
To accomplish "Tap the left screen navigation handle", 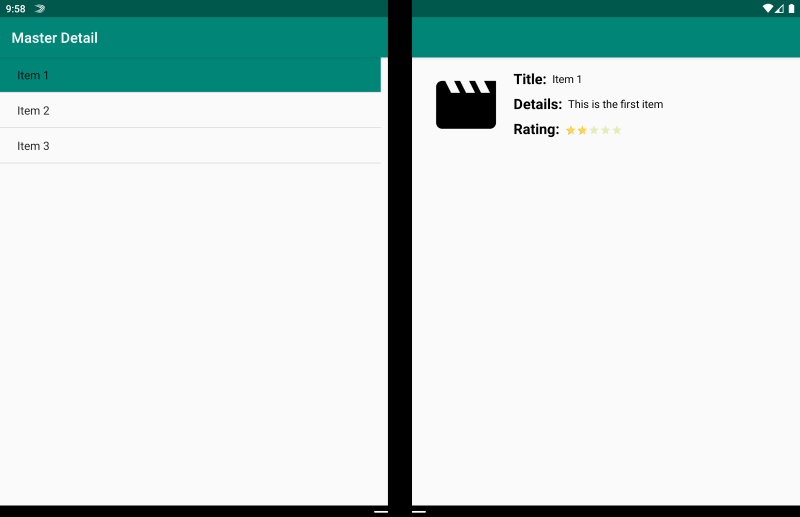I will pyautogui.click(x=380, y=511).
